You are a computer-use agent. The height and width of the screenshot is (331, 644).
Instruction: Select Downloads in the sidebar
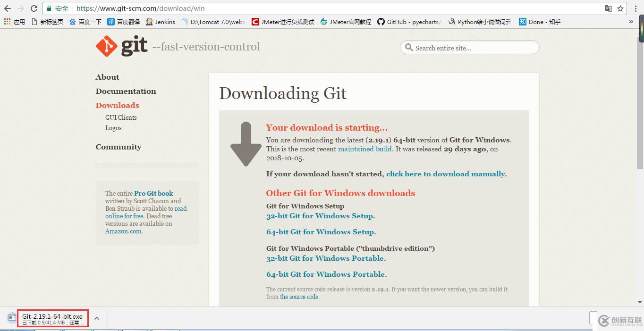tap(117, 106)
